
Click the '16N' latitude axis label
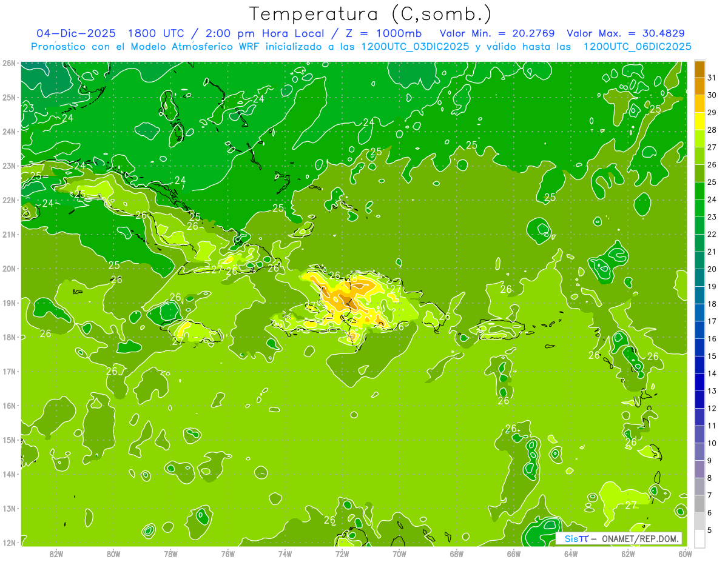9,406
